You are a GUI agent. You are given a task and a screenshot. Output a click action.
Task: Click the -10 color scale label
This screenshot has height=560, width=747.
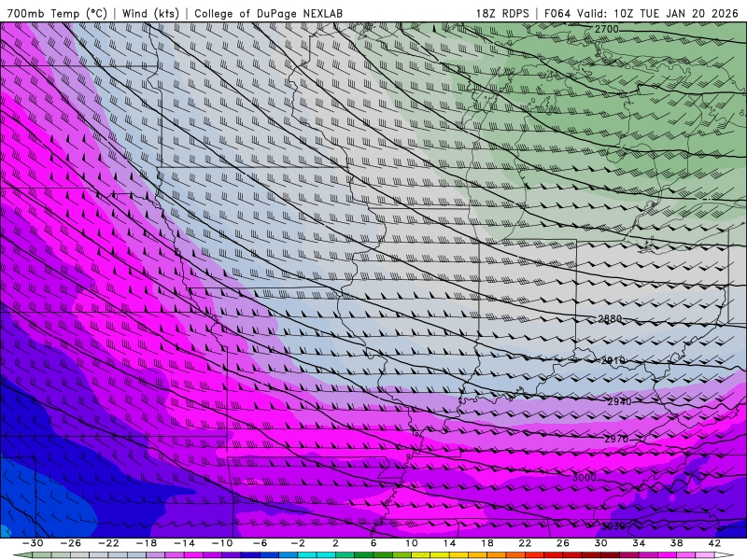[222, 543]
